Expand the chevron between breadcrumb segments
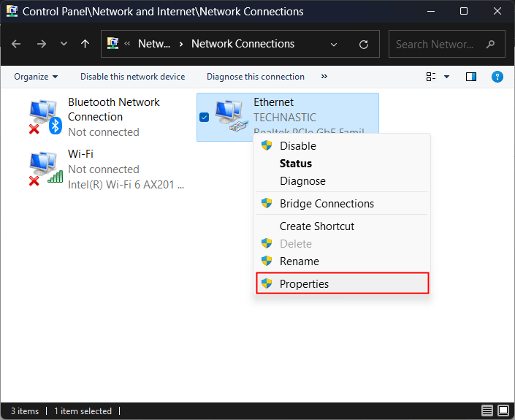Image resolution: width=515 pixels, height=420 pixels. pos(181,45)
